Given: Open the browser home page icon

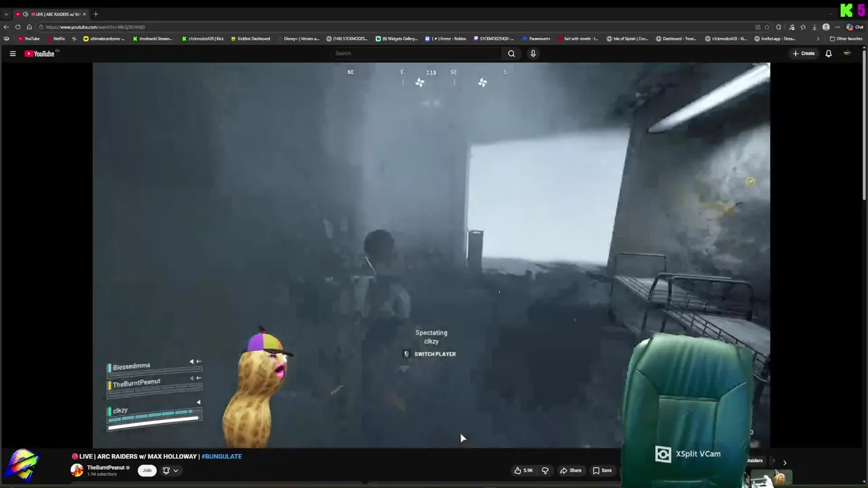Looking at the screenshot, I should click(29, 27).
